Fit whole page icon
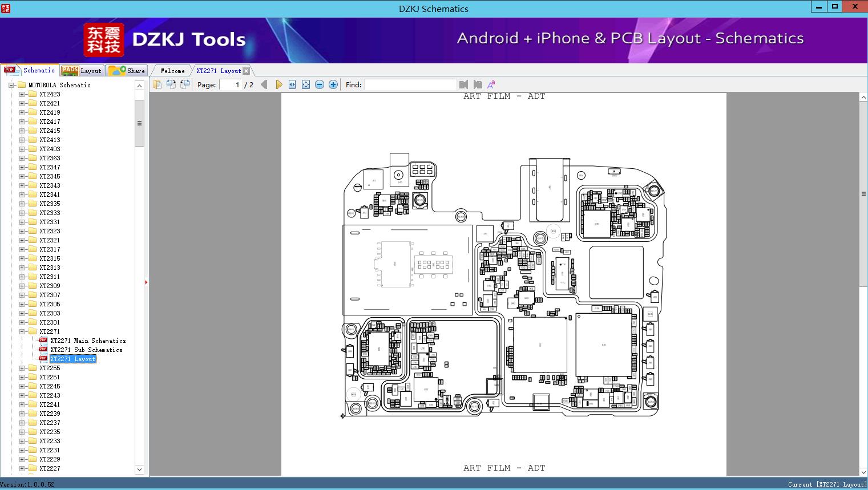868x490 pixels. click(306, 84)
